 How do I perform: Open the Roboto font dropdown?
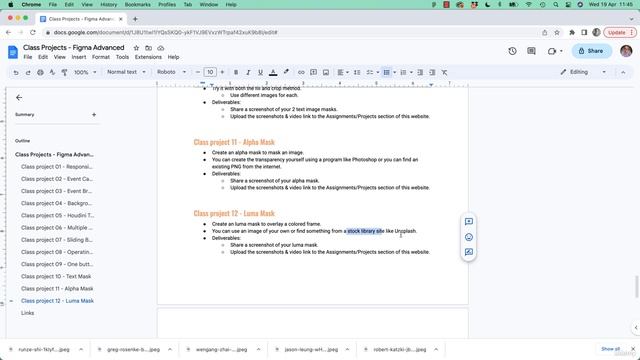[171, 72]
